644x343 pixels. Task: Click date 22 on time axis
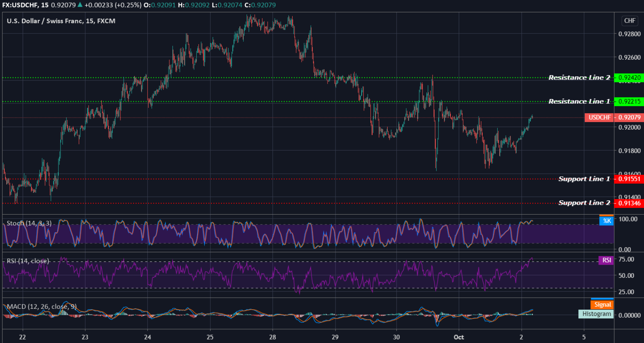[22, 337]
